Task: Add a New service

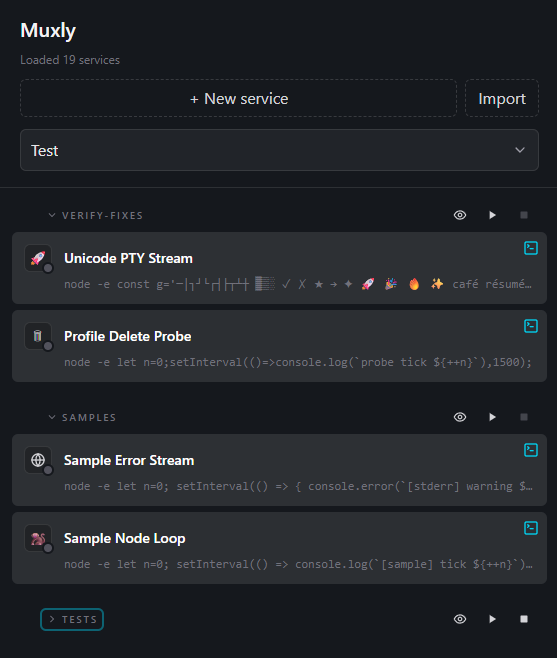Action: 238,98
